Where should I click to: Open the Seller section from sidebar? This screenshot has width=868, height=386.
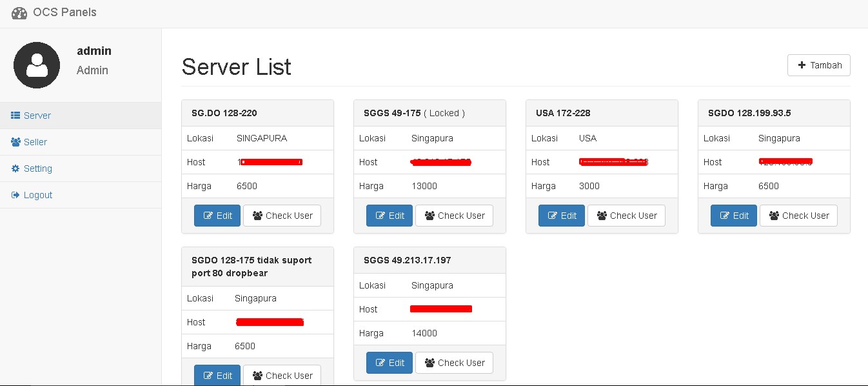tap(35, 141)
